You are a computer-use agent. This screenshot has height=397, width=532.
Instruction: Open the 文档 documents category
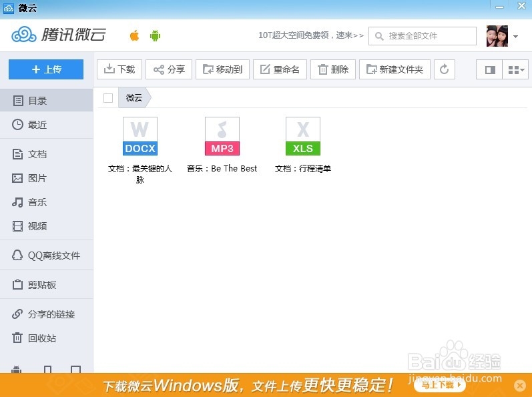(x=47, y=154)
